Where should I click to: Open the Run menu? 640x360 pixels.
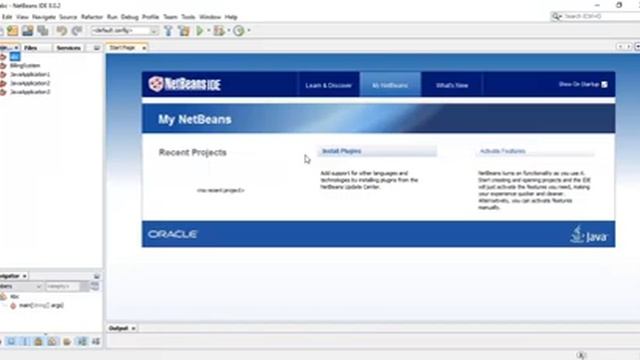coord(112,17)
